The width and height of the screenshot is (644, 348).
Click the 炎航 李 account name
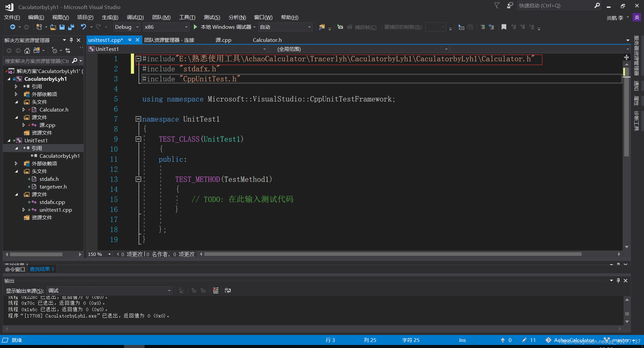(615, 17)
